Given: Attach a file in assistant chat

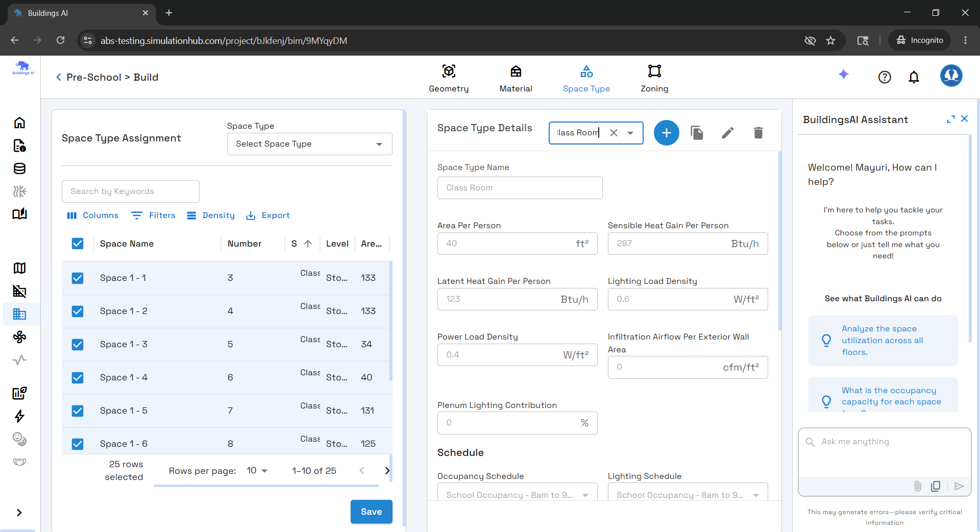Looking at the screenshot, I should click(x=918, y=486).
